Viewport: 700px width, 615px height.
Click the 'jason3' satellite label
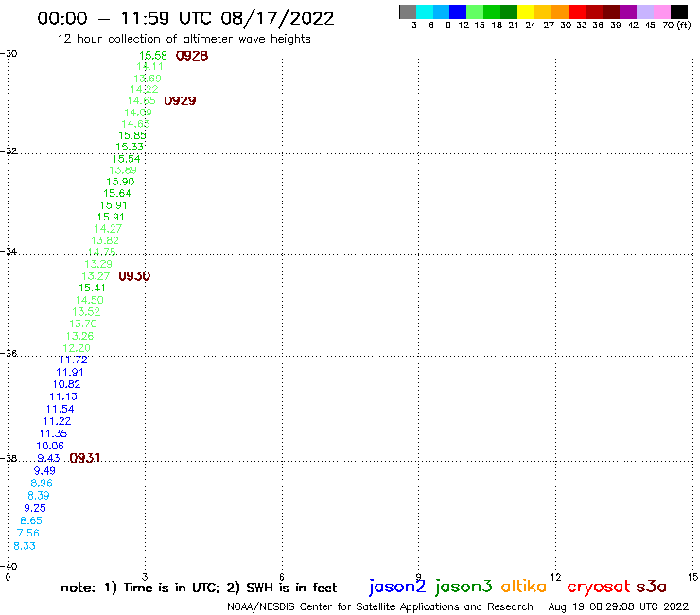tap(464, 587)
